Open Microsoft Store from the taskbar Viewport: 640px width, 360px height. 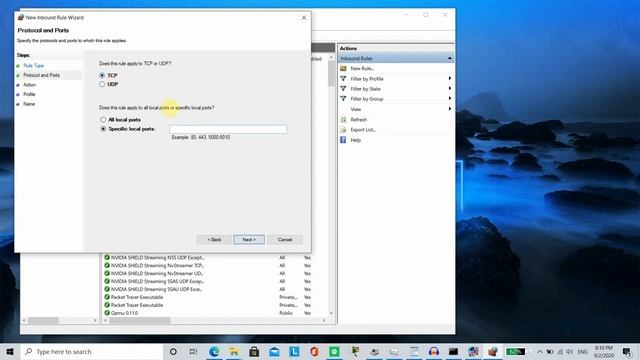tap(254, 351)
